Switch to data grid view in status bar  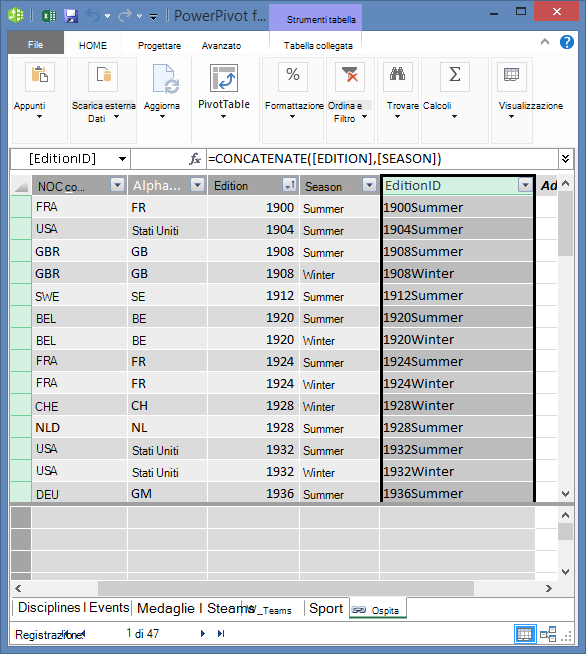524,634
